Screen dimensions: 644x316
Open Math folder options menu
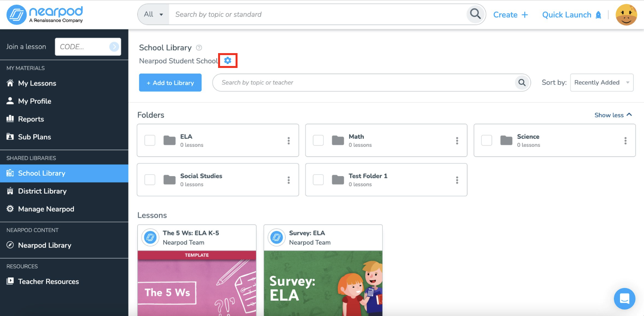457,141
